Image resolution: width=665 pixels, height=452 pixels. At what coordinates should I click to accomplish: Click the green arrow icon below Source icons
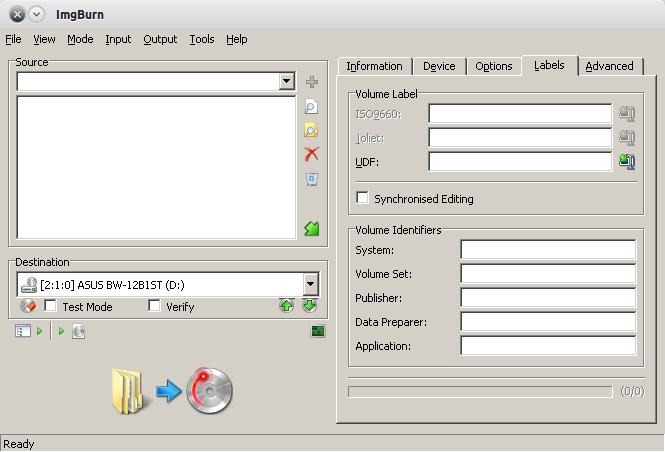point(311,229)
